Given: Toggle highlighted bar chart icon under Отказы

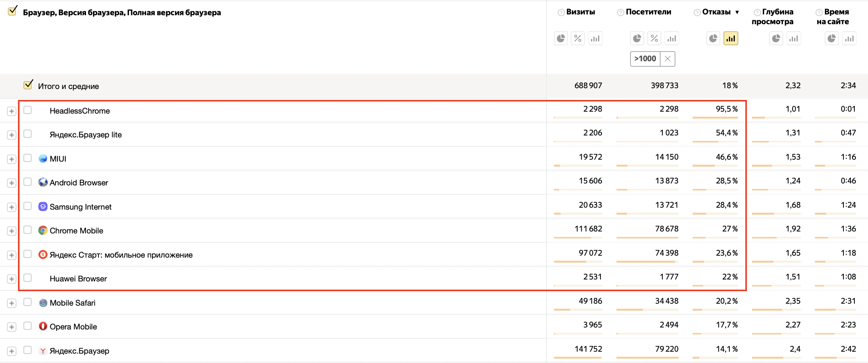Looking at the screenshot, I should [x=730, y=38].
